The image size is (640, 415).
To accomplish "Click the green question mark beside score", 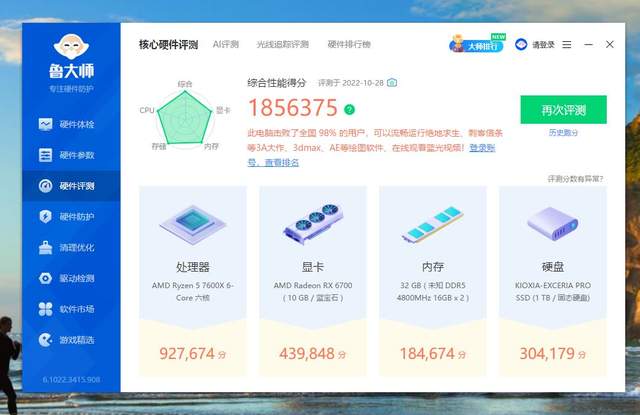I will [x=349, y=109].
